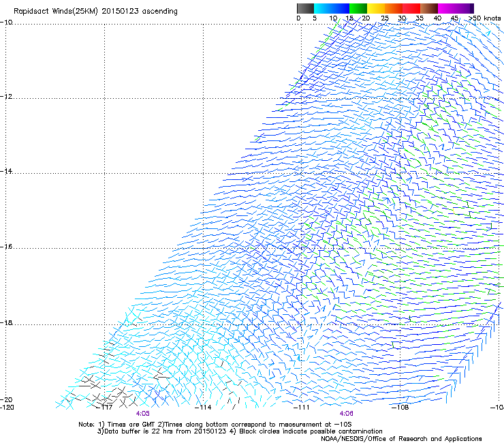The width and height of the screenshot is (504, 443).
Task: Click the '-108' longitude axis label
Action: pyautogui.click(x=400, y=408)
